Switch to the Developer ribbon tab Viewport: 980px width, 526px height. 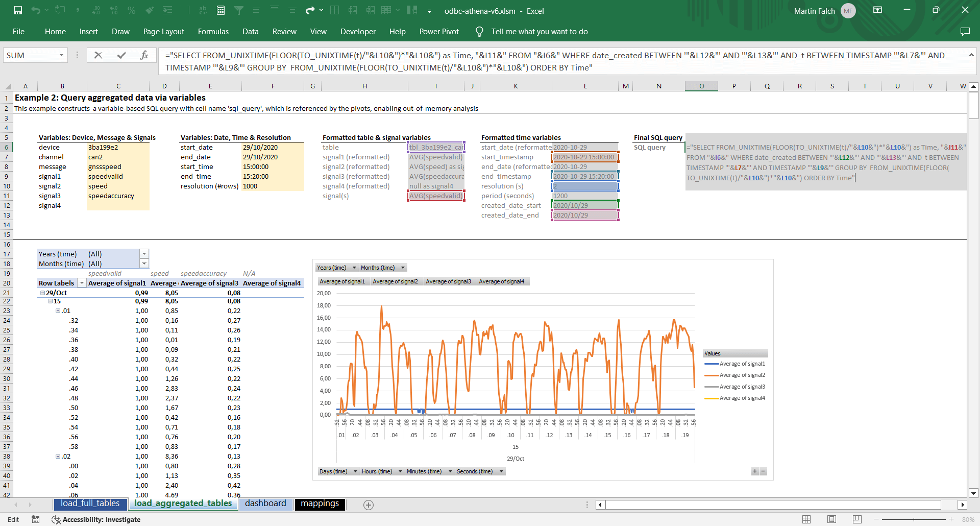tap(358, 31)
